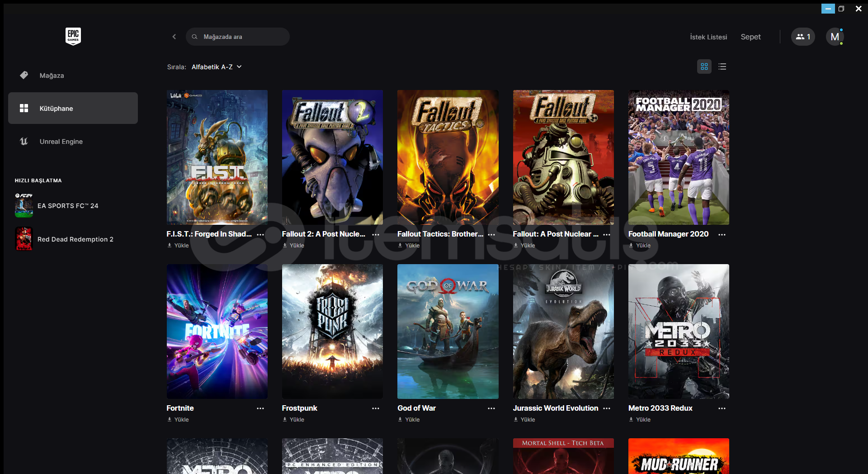Open Jurassic World Evolution cover
868x474 pixels.
click(563, 332)
